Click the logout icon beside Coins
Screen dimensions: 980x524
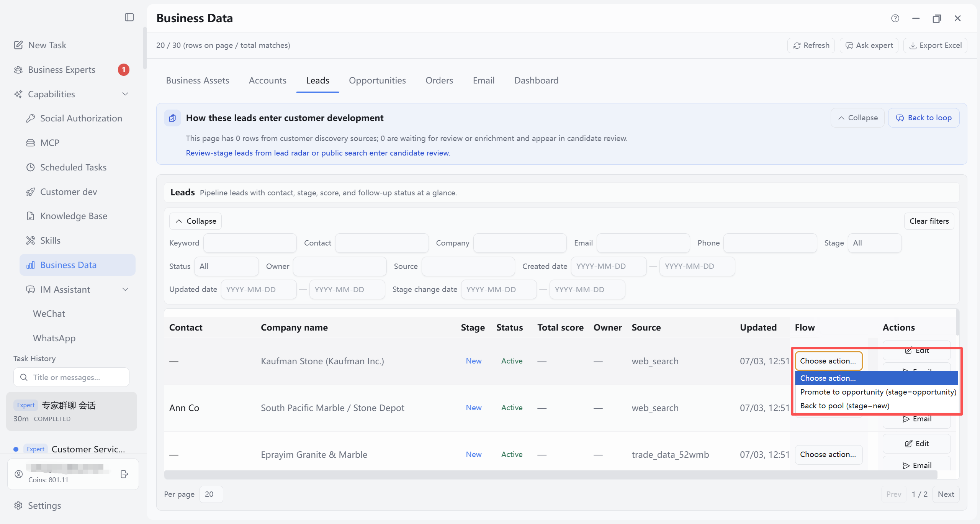point(124,474)
